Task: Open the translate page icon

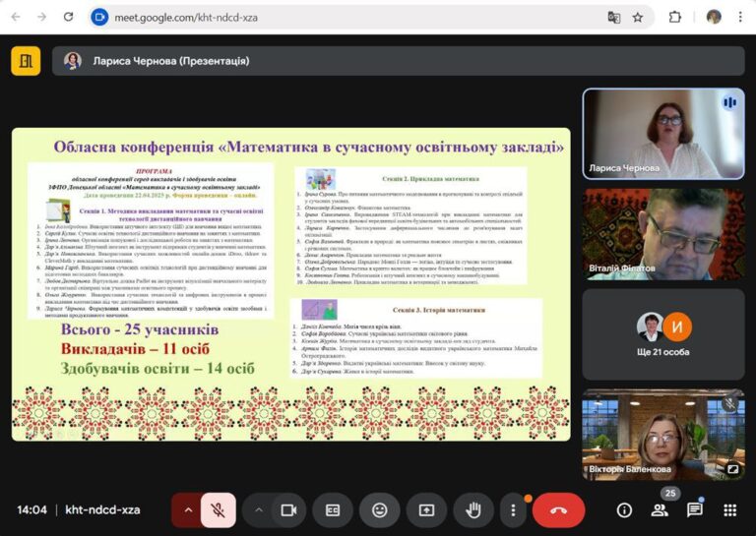Action: 614,18
